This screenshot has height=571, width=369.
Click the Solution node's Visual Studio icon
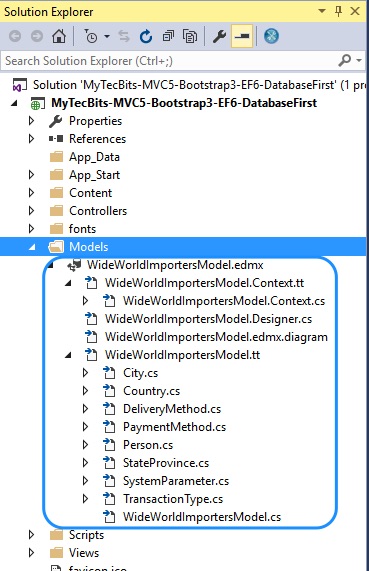pos(20,85)
